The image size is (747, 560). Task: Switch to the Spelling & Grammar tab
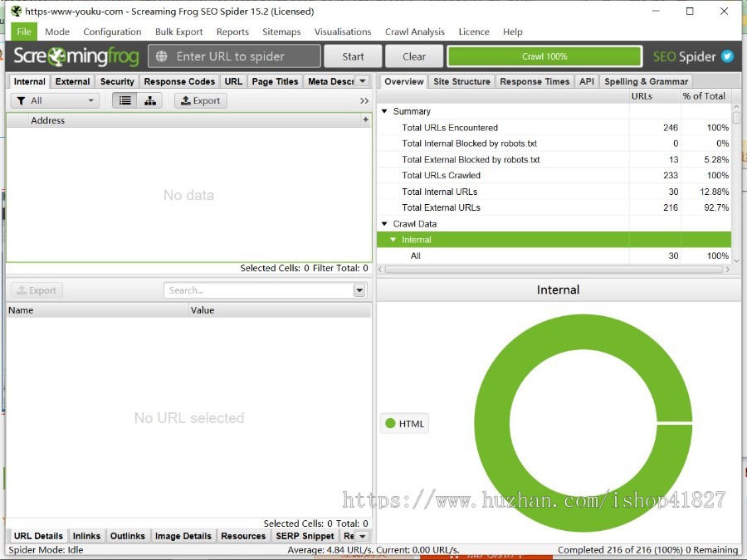point(646,81)
